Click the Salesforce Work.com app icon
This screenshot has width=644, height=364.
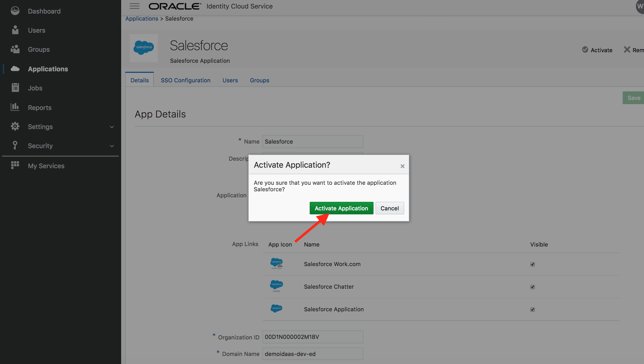pos(277,264)
